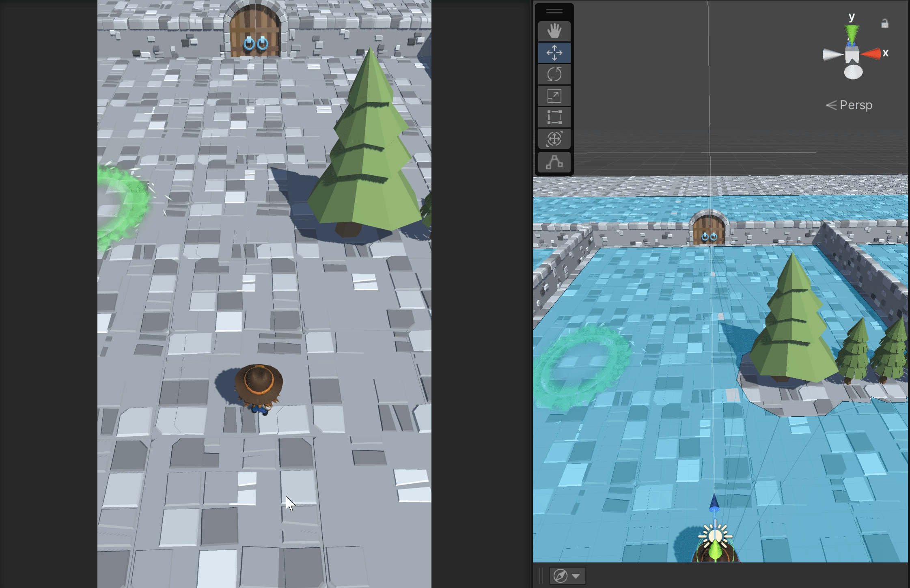
Task: Select the Hand view tool
Action: point(554,31)
